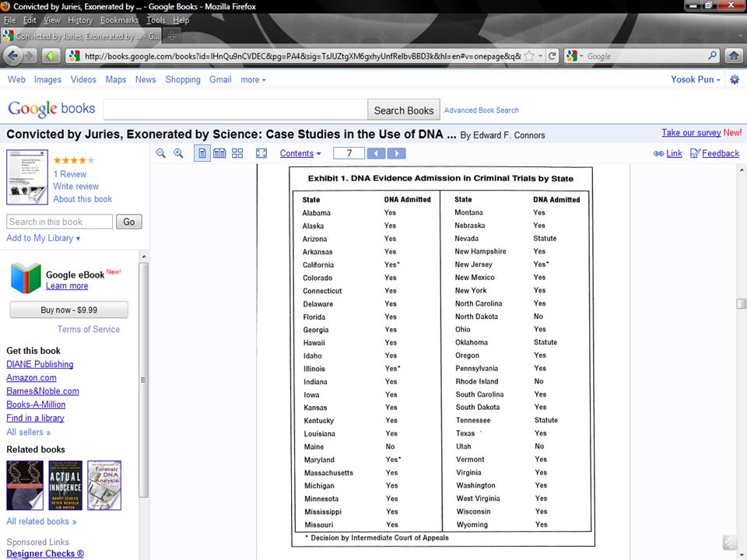
Task: Click the page vertical scrollbar thumb
Action: click(x=741, y=304)
